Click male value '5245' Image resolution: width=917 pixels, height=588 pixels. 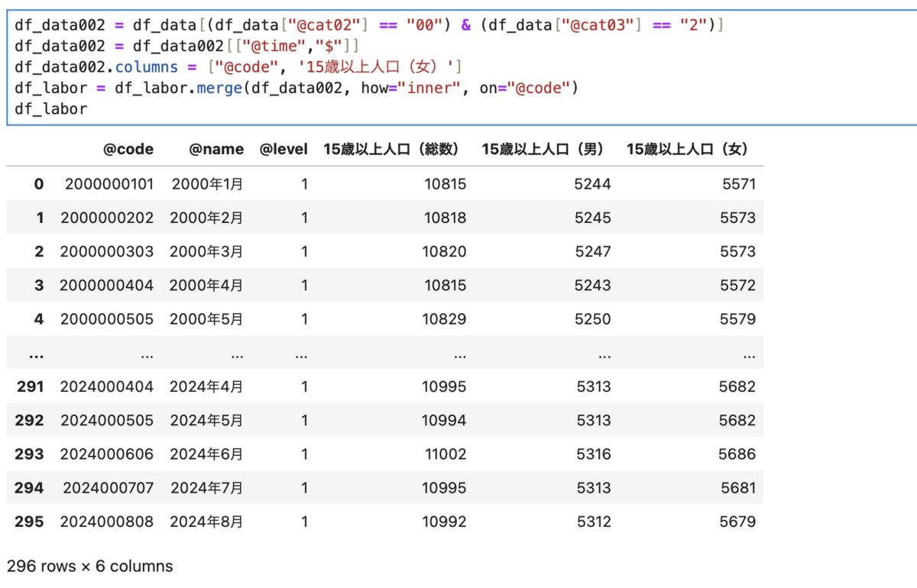[x=593, y=218]
